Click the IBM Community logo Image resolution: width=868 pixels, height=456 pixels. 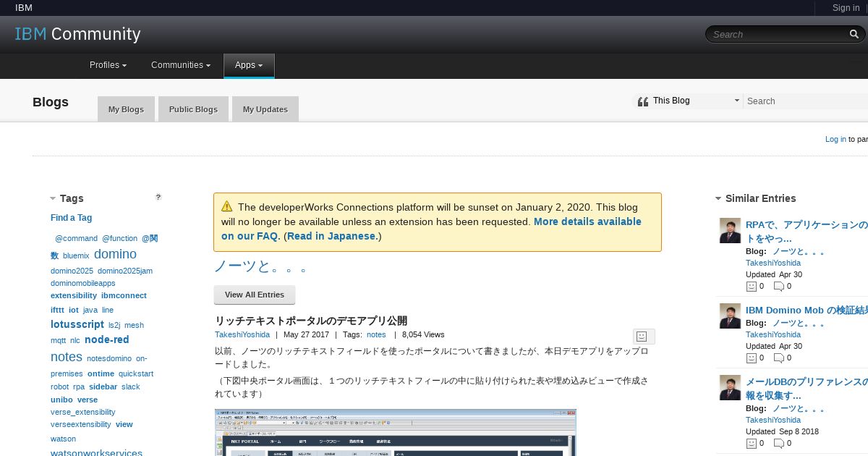click(x=78, y=34)
